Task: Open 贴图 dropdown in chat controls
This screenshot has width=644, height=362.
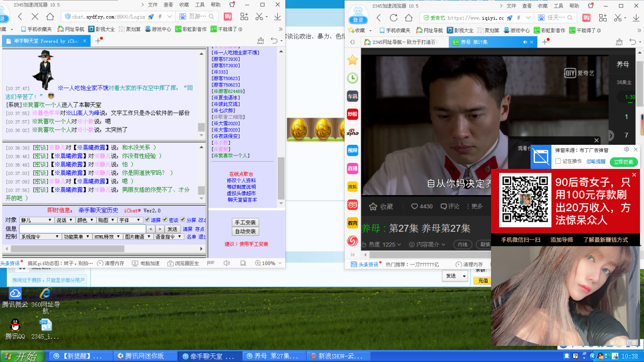Action: 106,220
